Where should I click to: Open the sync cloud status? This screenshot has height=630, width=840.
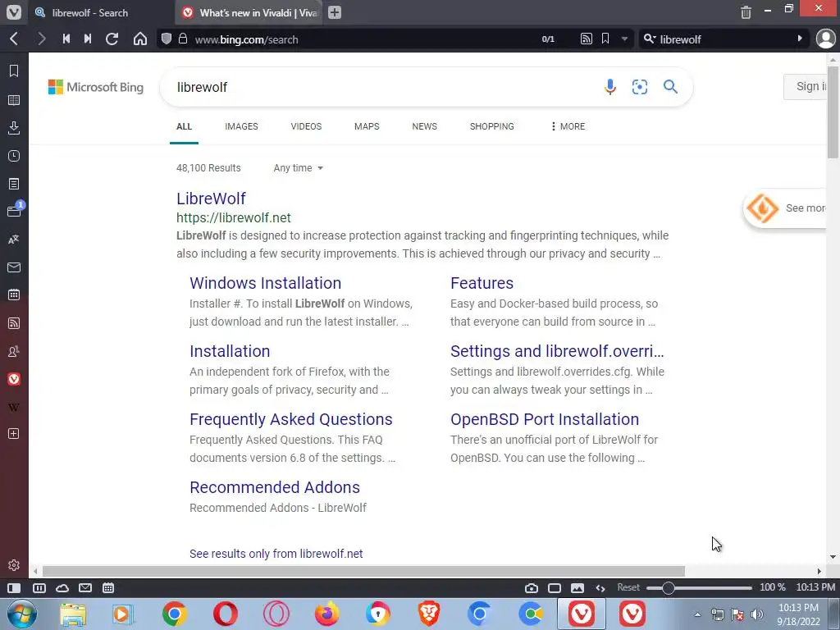click(62, 587)
